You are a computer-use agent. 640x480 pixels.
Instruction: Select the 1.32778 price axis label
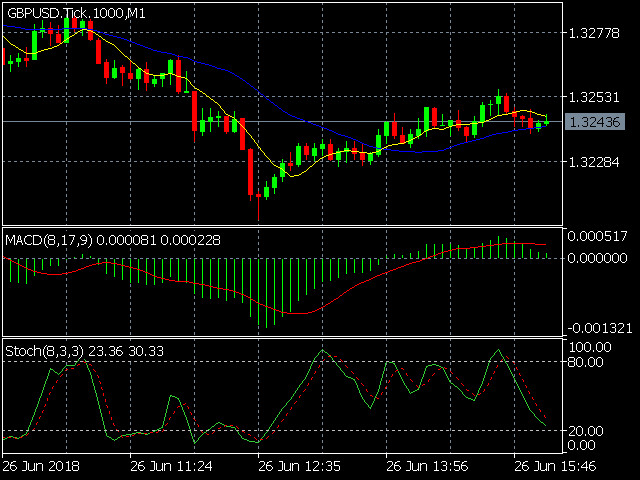(x=594, y=33)
